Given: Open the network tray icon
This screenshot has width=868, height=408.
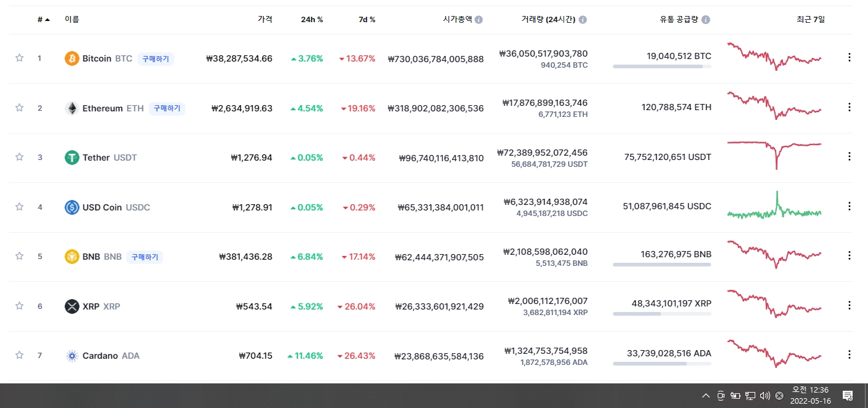Looking at the screenshot, I should (750, 396).
